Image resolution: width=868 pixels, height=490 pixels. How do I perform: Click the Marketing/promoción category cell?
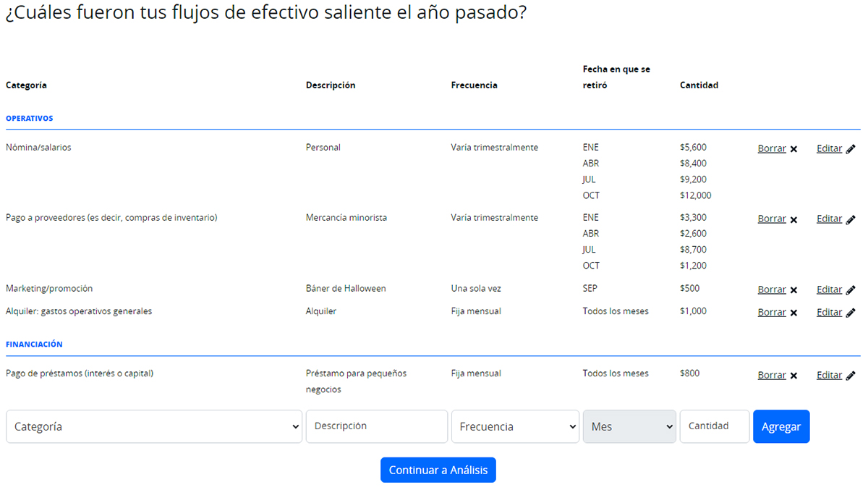[x=49, y=289]
